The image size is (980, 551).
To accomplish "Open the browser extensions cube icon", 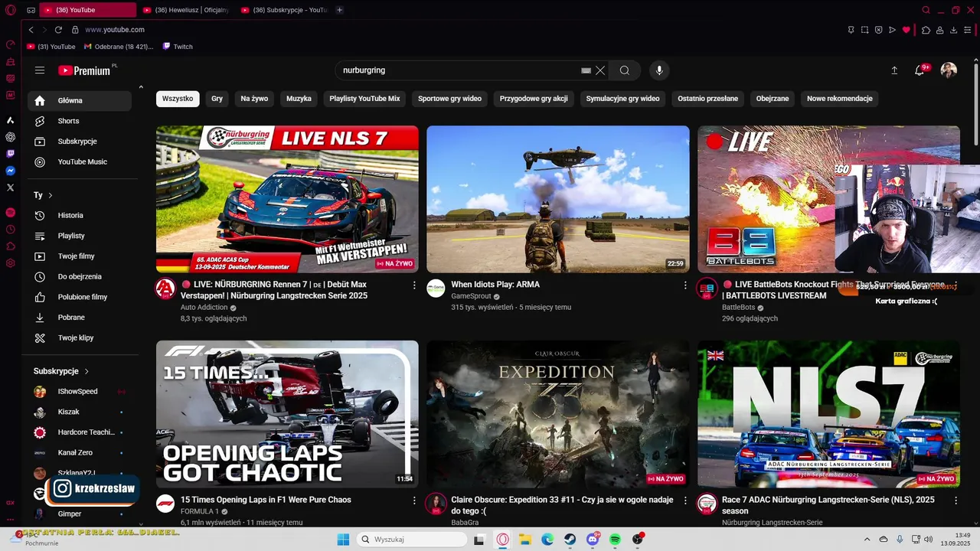I will tap(926, 30).
